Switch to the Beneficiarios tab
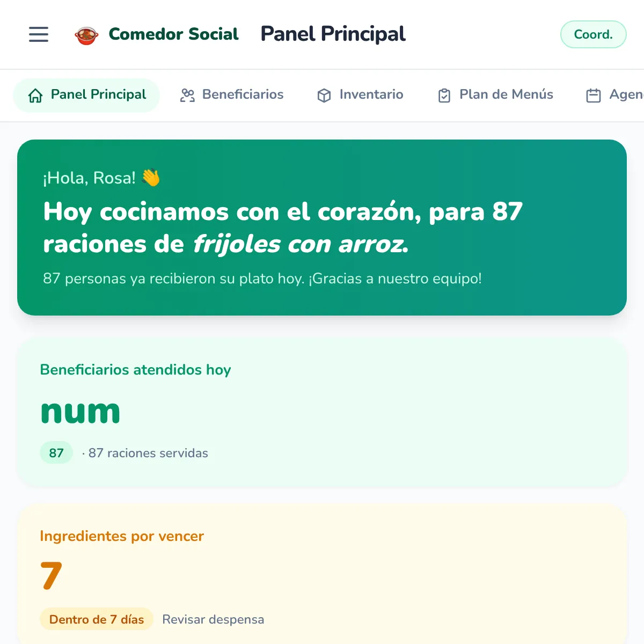644x644 pixels. click(231, 95)
